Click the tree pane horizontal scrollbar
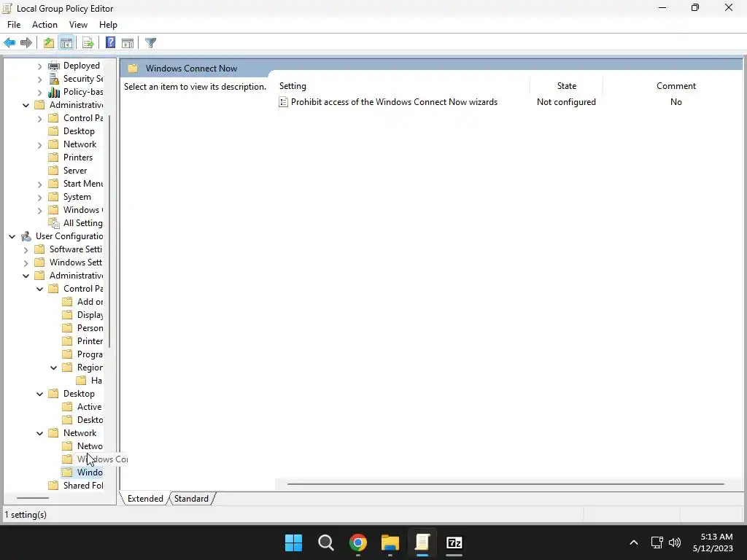 pos(33,498)
